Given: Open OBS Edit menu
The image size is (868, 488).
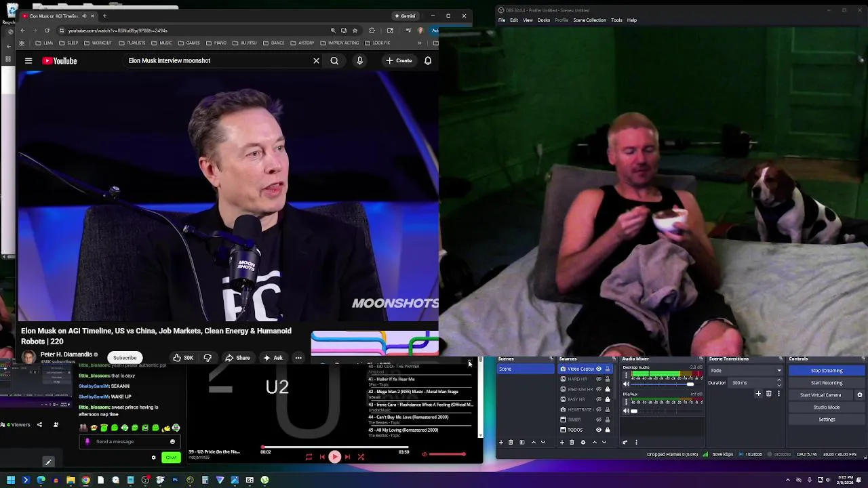Looking at the screenshot, I should (x=514, y=20).
